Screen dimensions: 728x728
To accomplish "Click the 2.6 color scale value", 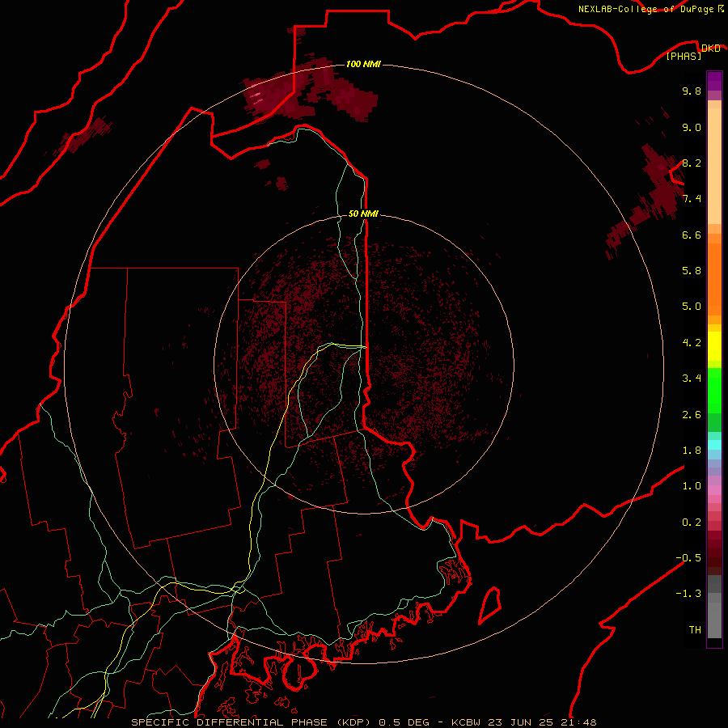I will click(692, 415).
